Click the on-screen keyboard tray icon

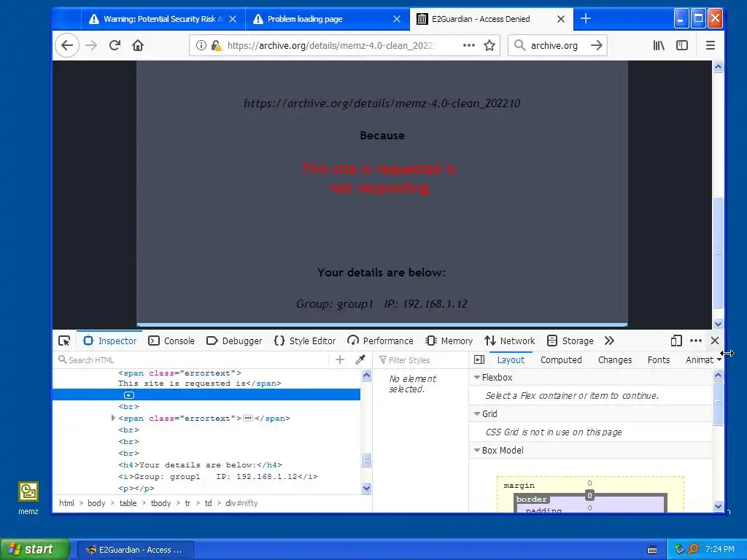652,550
